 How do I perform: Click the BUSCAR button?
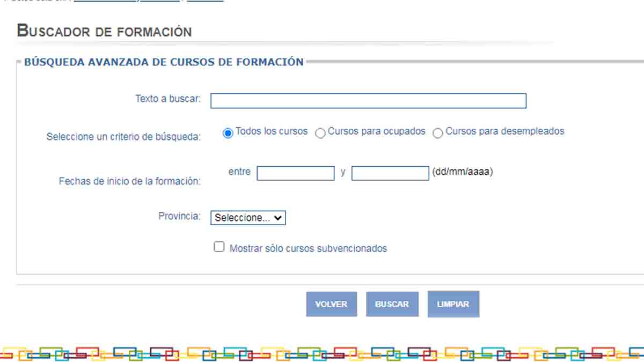(392, 304)
